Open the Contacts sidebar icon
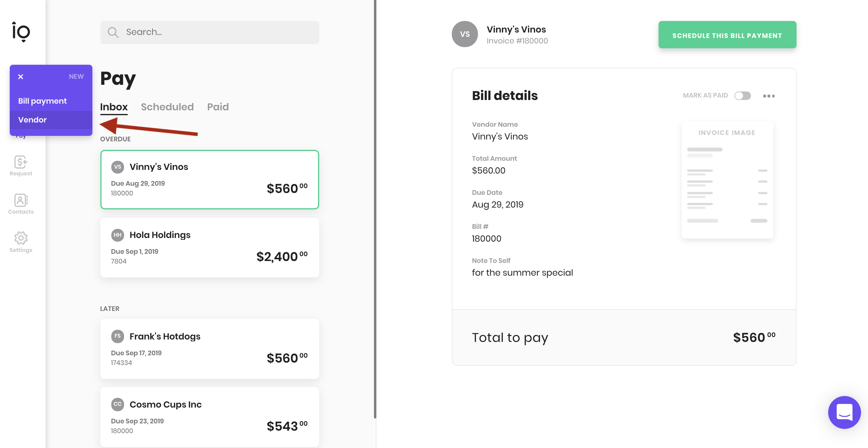The image size is (868, 448). [x=21, y=204]
